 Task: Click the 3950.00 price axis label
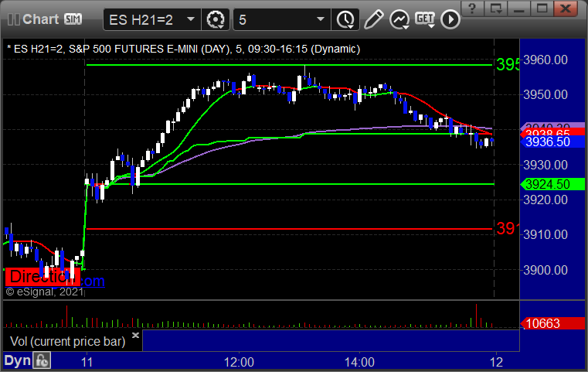[x=546, y=94]
